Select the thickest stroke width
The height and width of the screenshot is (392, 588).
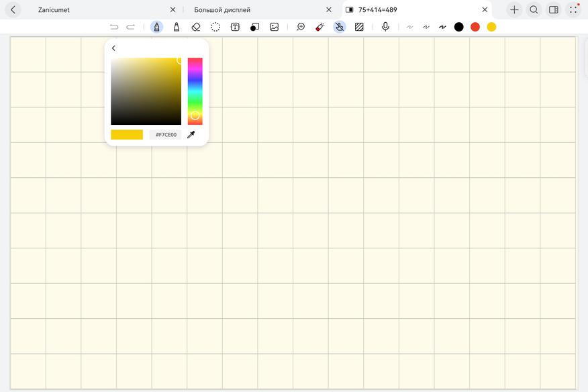point(442,27)
